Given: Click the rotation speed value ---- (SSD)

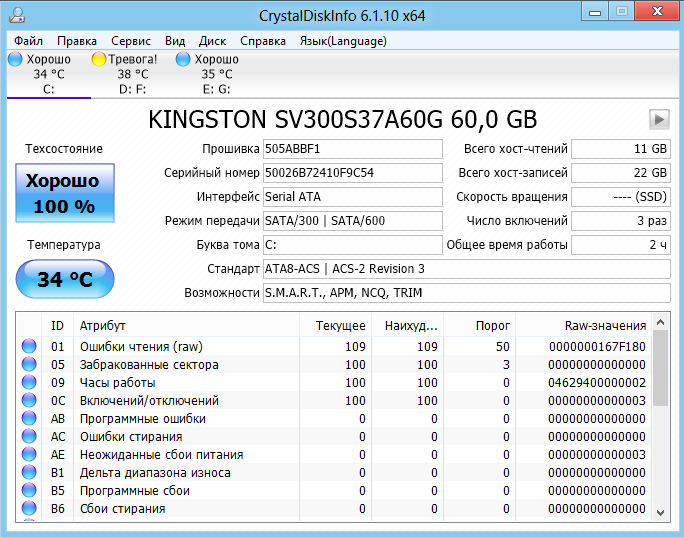Looking at the screenshot, I should click(x=621, y=197).
